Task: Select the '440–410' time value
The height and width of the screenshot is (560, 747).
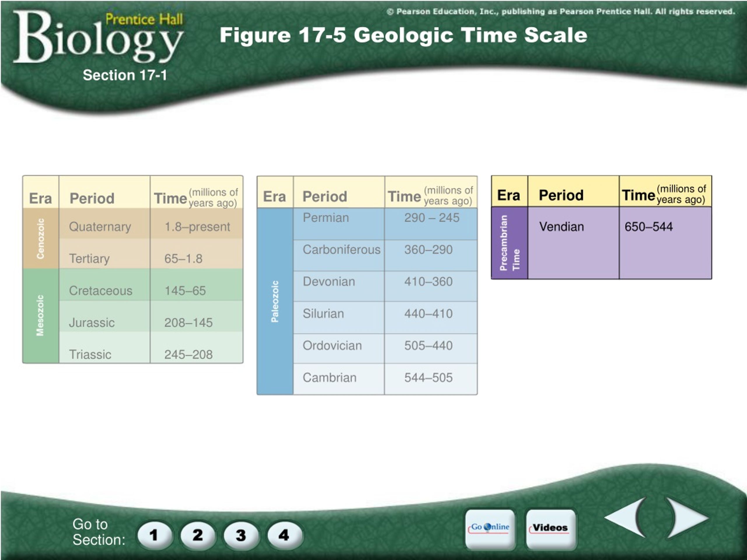Action: tap(429, 314)
